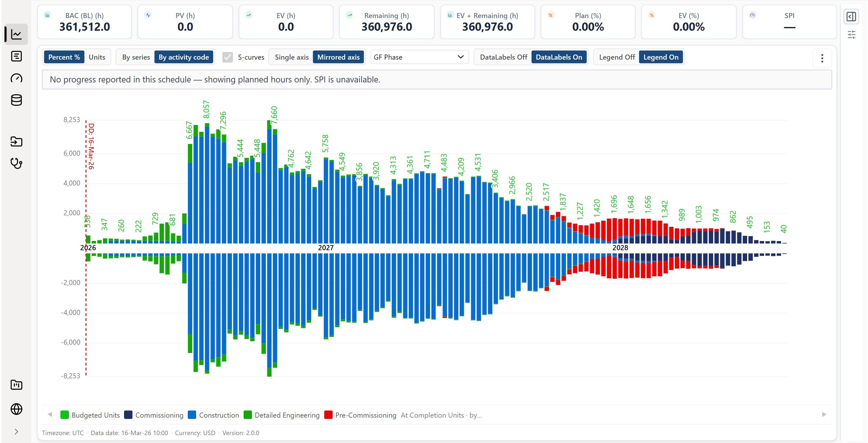Click the Version: 2.0.0 footer text
Viewport: 868px width, 443px height.
[x=240, y=433]
